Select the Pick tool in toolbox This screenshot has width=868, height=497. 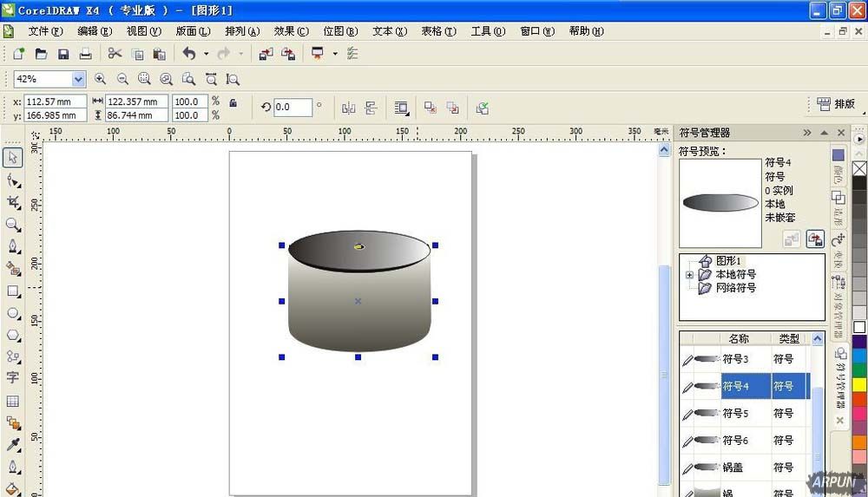(x=13, y=158)
